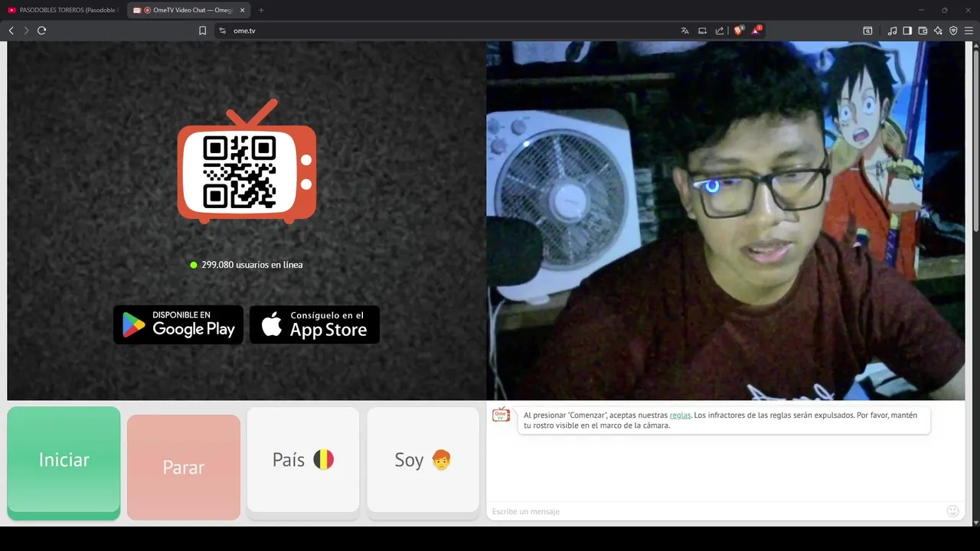Open the media controls music note icon
This screenshot has width=980, height=551.
click(x=892, y=31)
